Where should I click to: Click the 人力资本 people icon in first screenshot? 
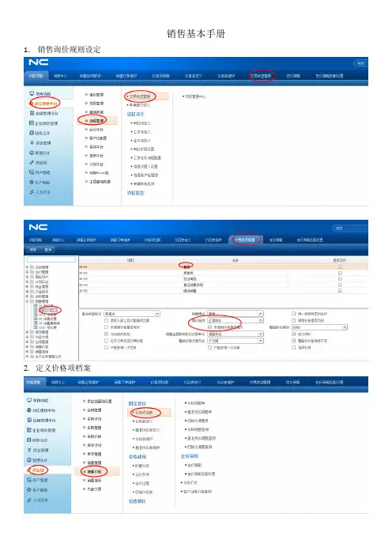tap(32, 192)
